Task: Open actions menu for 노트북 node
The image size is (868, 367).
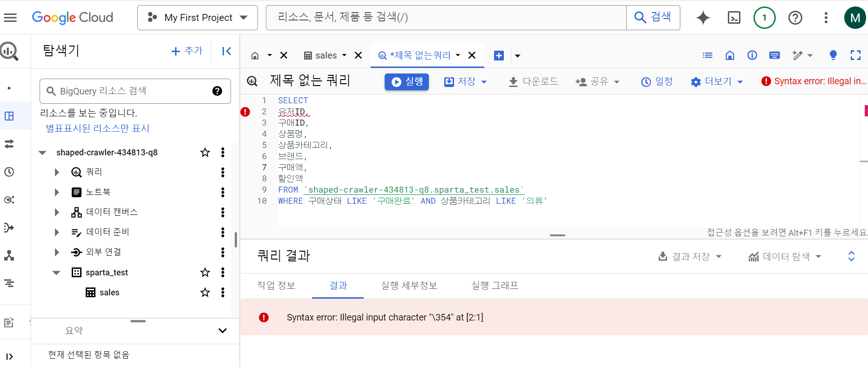Action: click(223, 192)
